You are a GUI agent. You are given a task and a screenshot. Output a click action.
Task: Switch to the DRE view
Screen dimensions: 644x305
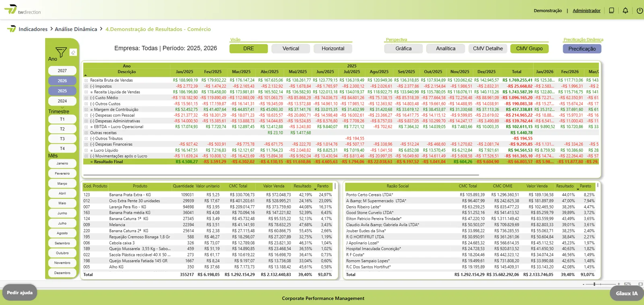pos(248,49)
